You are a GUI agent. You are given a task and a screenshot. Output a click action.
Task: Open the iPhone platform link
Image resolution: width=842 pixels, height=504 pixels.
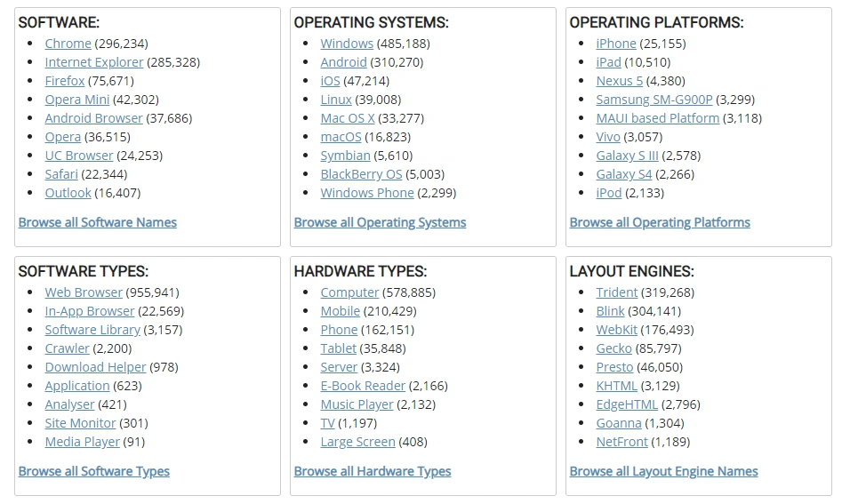(x=616, y=44)
